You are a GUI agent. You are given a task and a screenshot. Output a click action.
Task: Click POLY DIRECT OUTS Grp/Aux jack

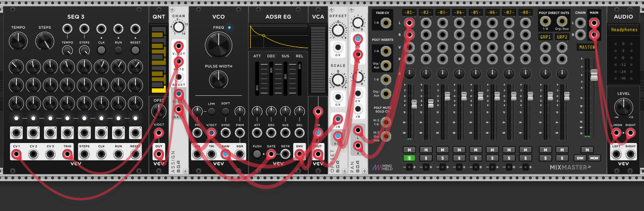[562, 21]
